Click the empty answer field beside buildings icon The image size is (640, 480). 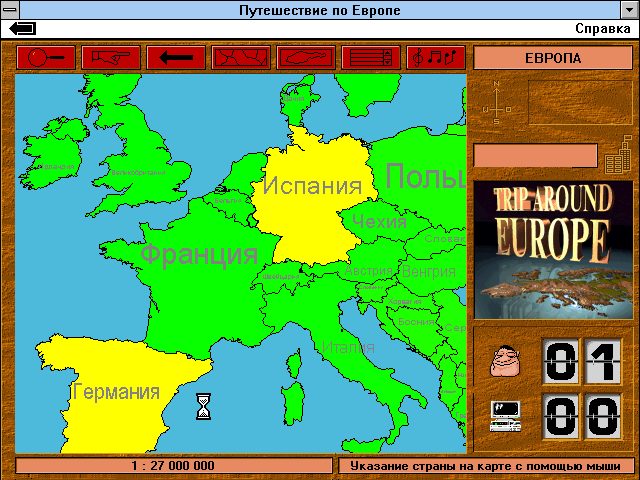tap(536, 155)
